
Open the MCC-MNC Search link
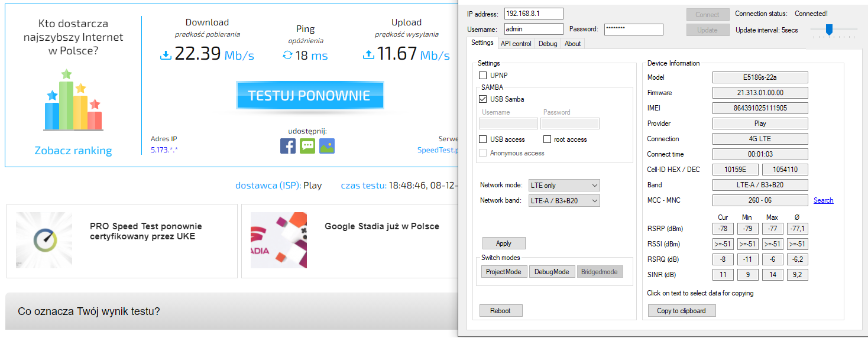click(x=823, y=200)
